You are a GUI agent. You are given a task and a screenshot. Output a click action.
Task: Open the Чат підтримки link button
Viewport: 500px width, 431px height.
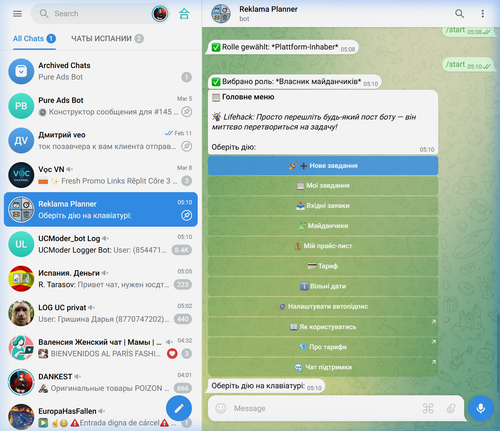323,367
